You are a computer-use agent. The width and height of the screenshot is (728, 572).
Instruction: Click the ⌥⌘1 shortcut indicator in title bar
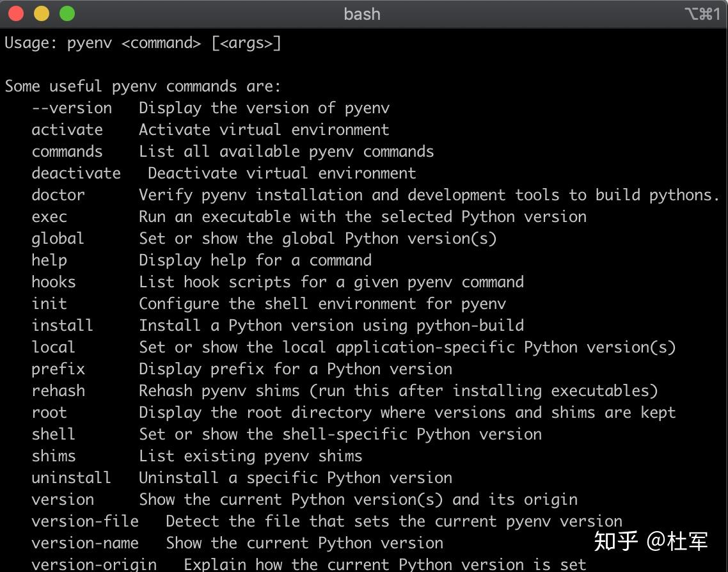click(x=702, y=14)
